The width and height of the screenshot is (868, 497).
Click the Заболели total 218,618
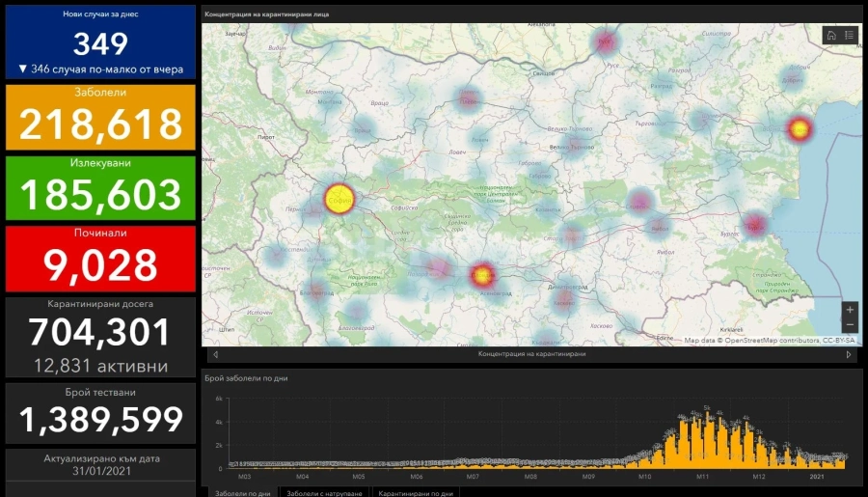click(100, 124)
